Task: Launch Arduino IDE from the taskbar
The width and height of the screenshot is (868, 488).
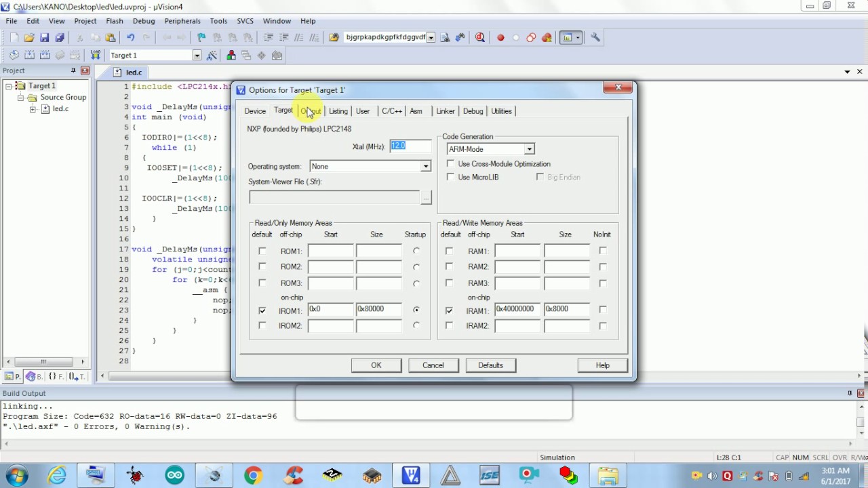Action: pyautogui.click(x=175, y=476)
